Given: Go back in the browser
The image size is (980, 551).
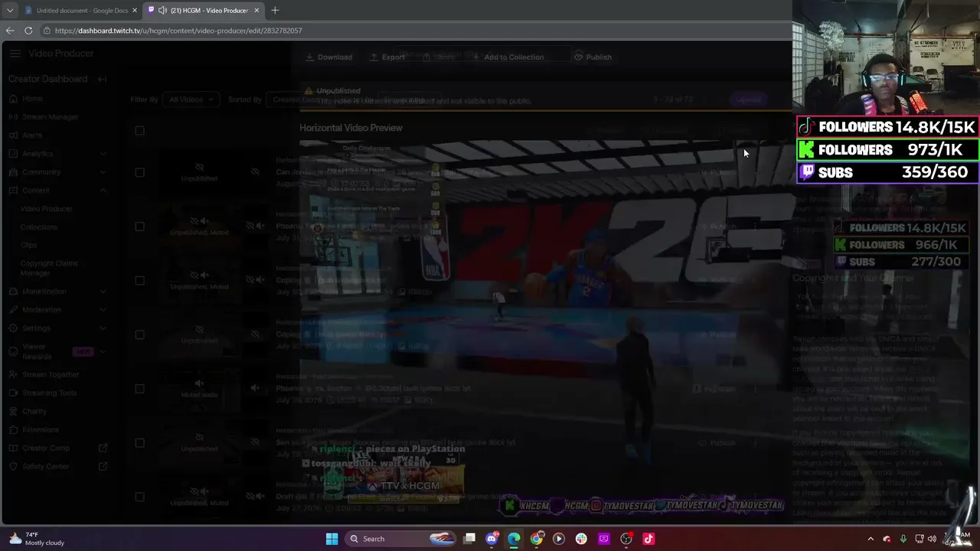Looking at the screenshot, I should (10, 31).
